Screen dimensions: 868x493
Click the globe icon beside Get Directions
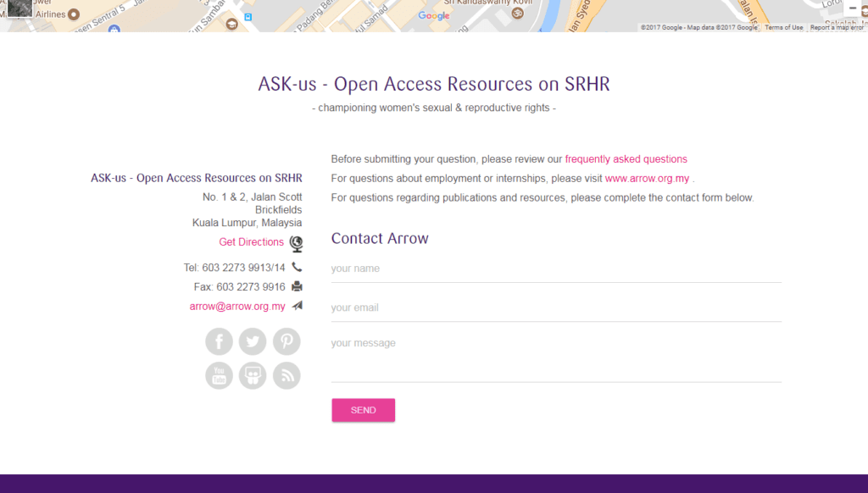click(x=296, y=243)
